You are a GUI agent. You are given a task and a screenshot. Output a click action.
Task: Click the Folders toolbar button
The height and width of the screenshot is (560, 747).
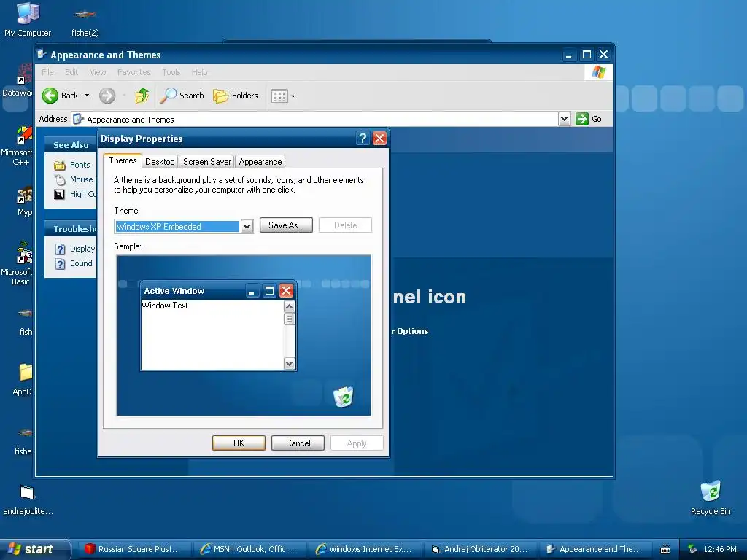(x=236, y=96)
